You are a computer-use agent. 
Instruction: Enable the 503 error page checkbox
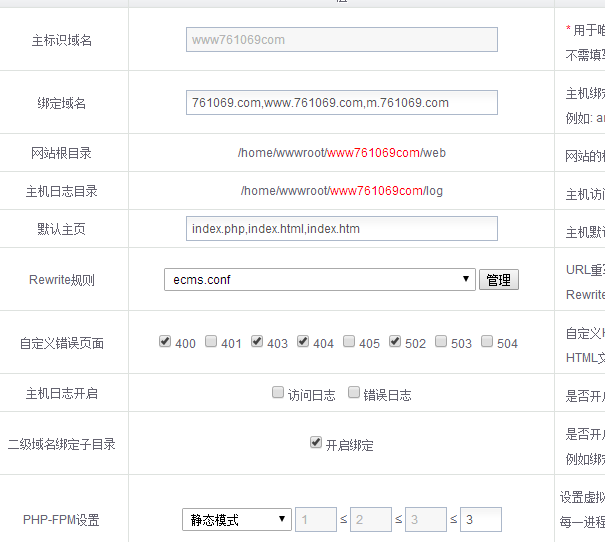pos(441,342)
